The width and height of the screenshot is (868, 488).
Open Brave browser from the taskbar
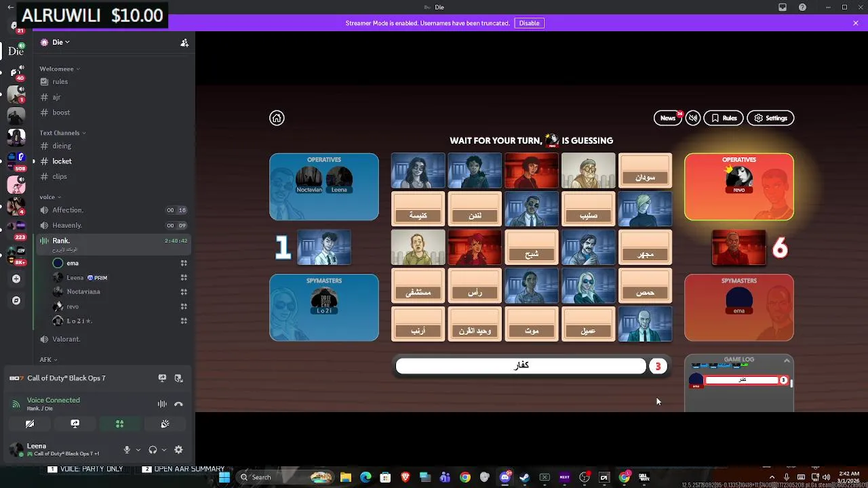point(406,477)
